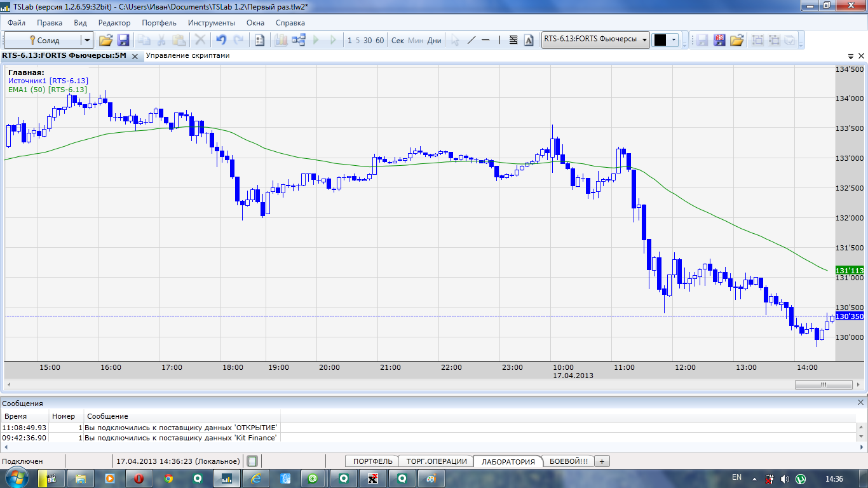Click the second green run arrow
The height and width of the screenshot is (488, 868).
coord(333,40)
